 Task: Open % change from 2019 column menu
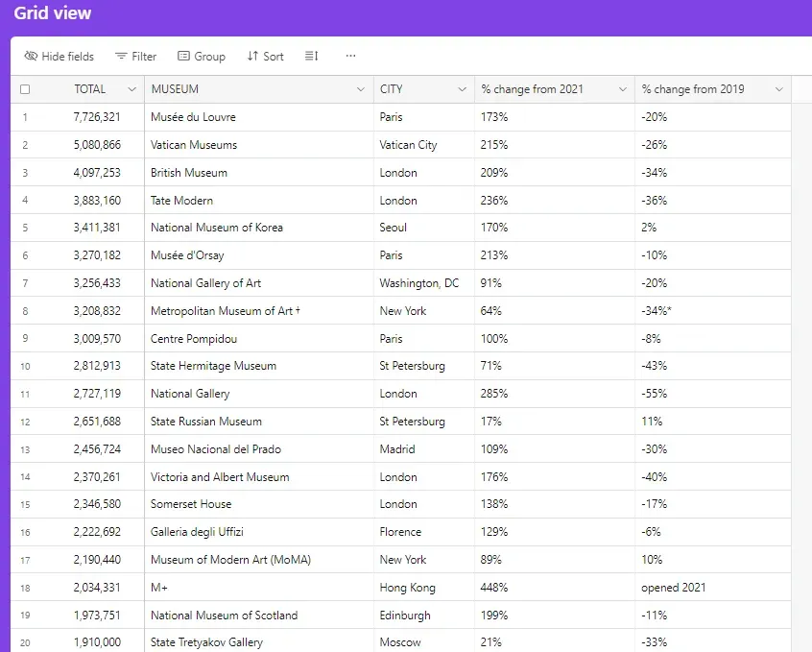point(778,89)
